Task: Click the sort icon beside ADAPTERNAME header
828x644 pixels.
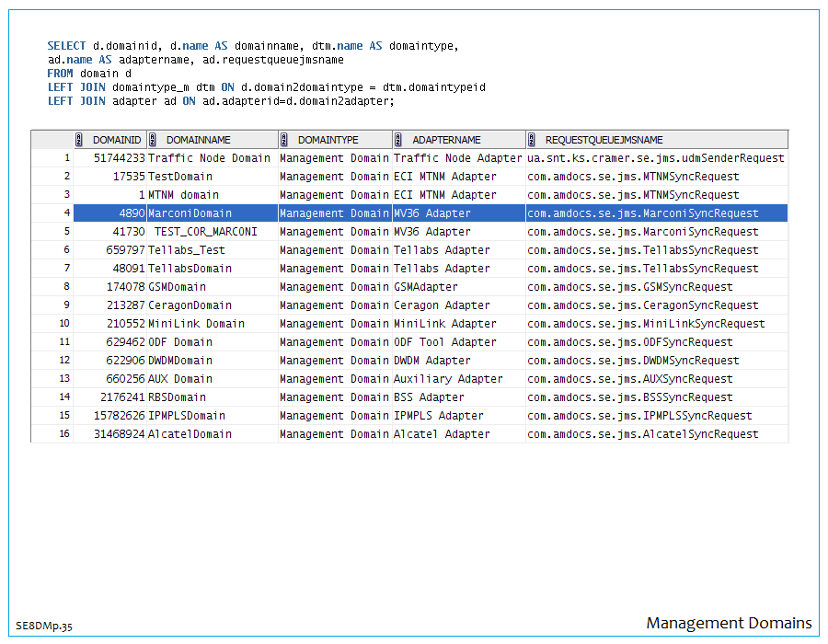Action: click(398, 140)
